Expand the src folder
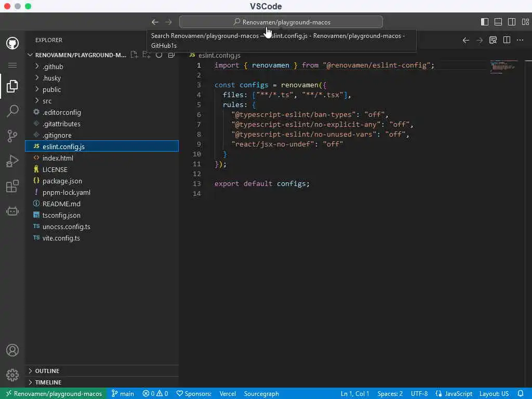 click(x=102, y=101)
